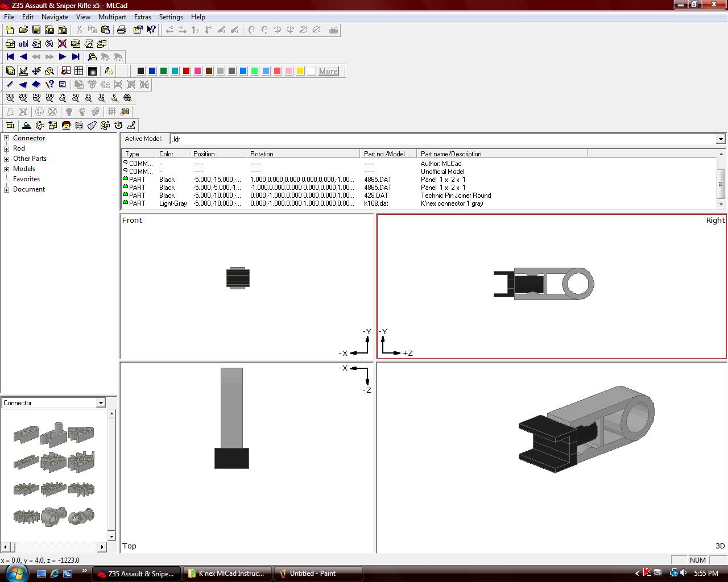Image resolution: width=728 pixels, height=582 pixels.
Task: Open the Settings menu
Action: pyautogui.click(x=171, y=17)
